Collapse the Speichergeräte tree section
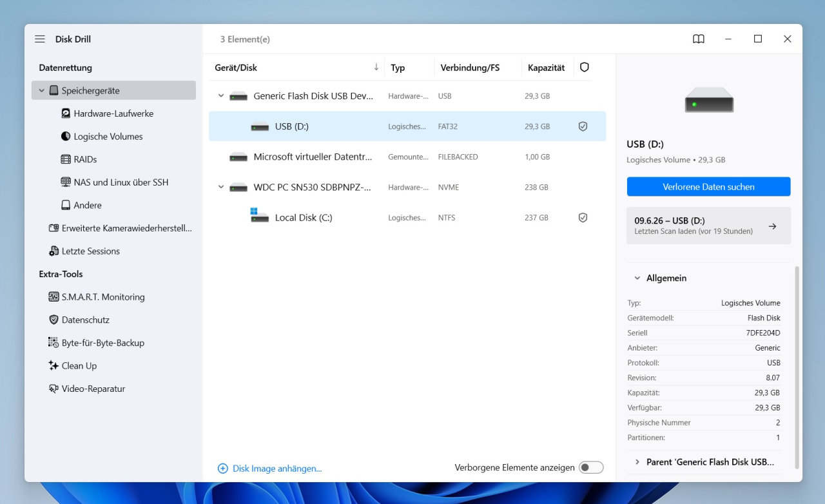 pyautogui.click(x=41, y=91)
